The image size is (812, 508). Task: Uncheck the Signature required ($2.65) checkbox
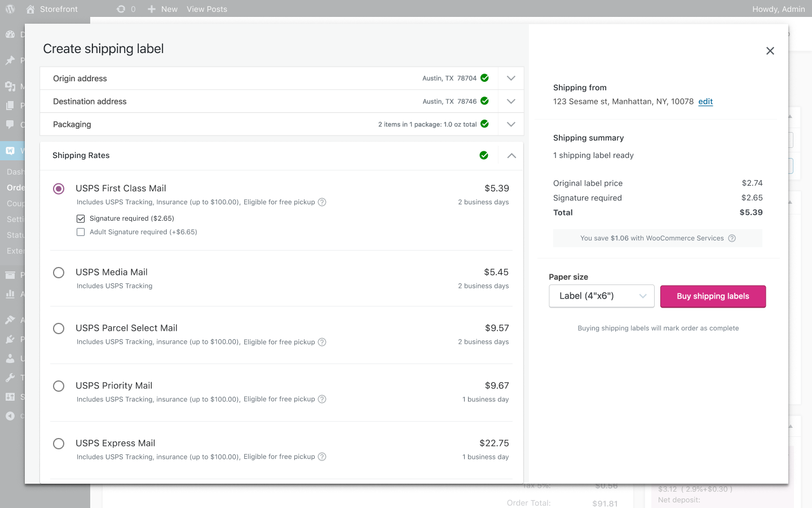click(81, 218)
